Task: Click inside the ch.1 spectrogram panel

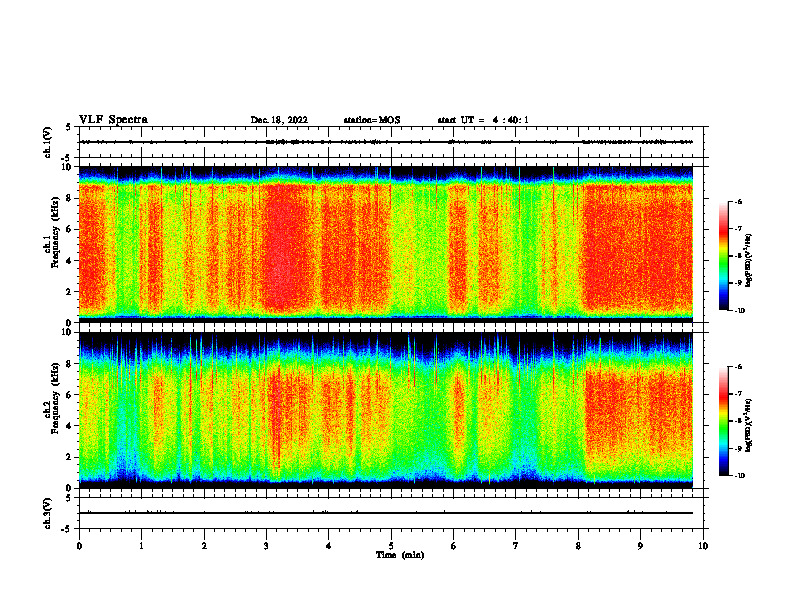Action: point(386,244)
